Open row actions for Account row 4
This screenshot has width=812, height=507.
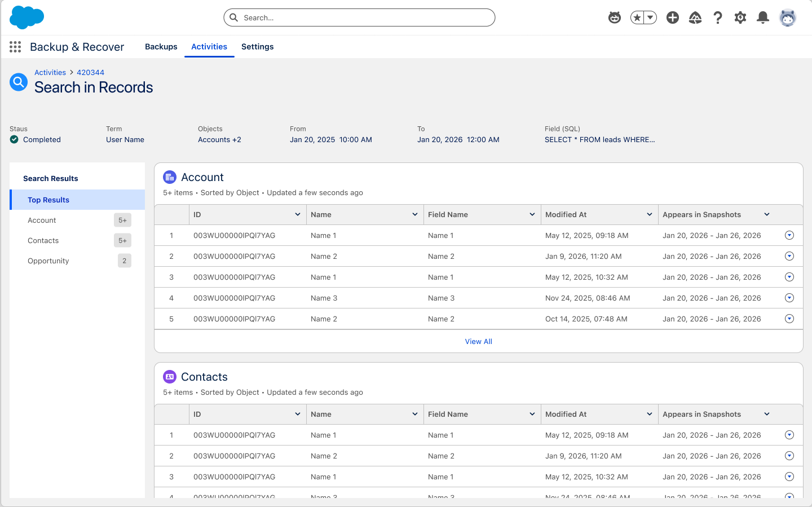[789, 298]
